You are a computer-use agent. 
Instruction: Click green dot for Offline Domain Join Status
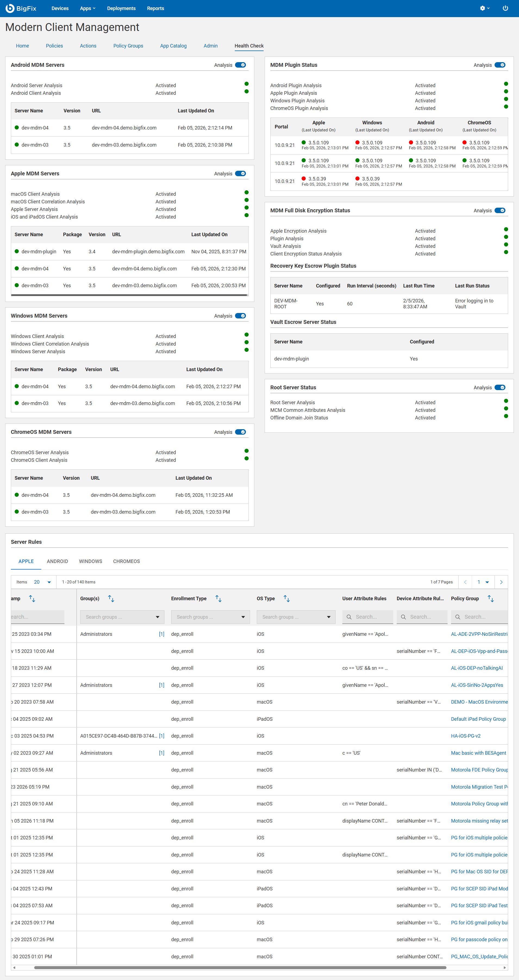click(x=506, y=416)
